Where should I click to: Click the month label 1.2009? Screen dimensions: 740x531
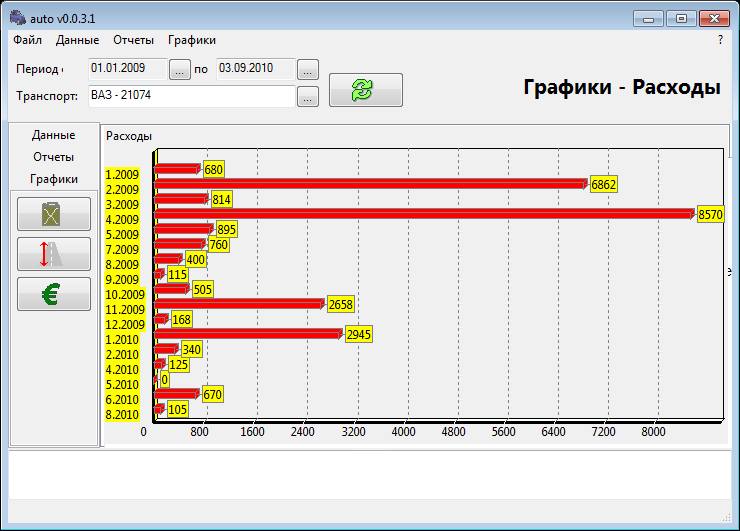click(122, 175)
